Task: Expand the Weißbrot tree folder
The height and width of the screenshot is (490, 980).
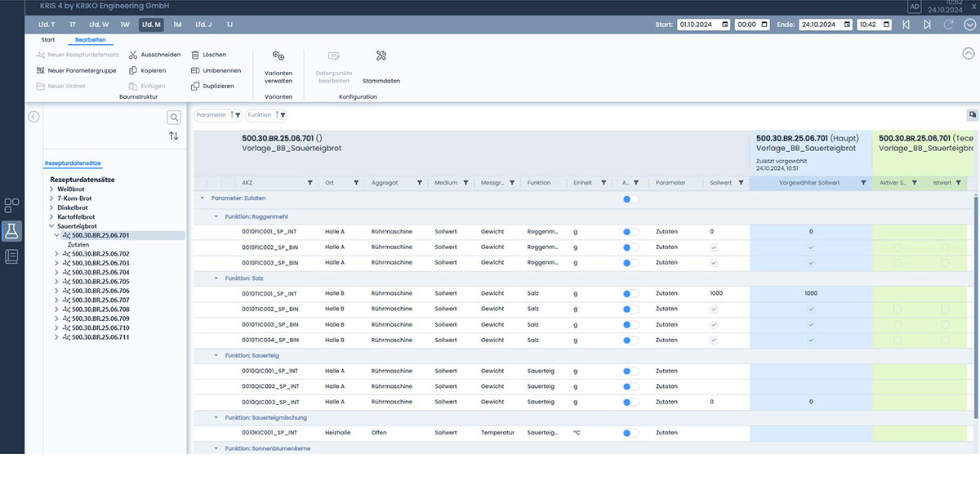Action: tap(52, 189)
